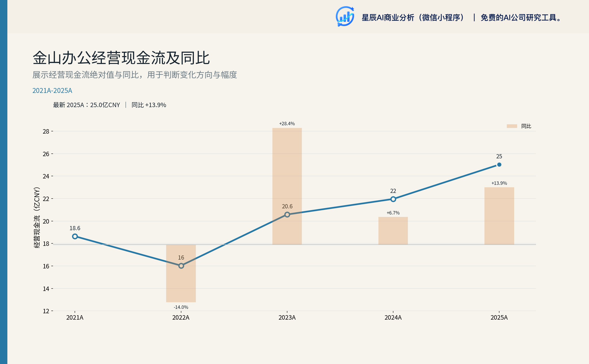Click the +6.7% percentage label
The image size is (589, 364).
click(x=393, y=213)
